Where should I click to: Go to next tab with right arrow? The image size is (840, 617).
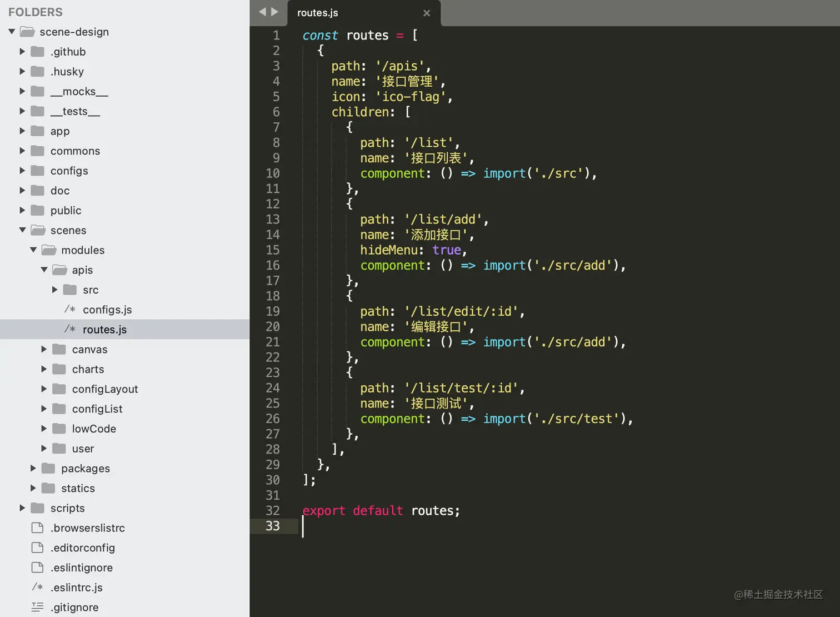tap(274, 12)
